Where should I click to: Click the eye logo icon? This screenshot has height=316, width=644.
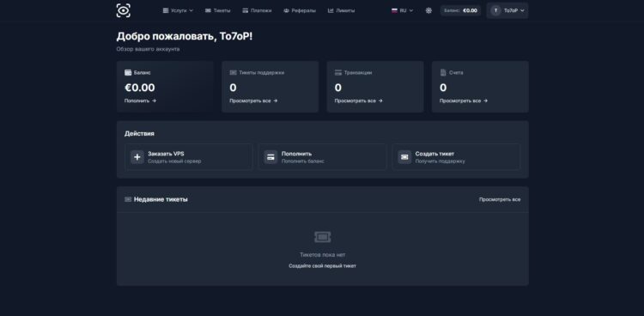click(x=123, y=10)
